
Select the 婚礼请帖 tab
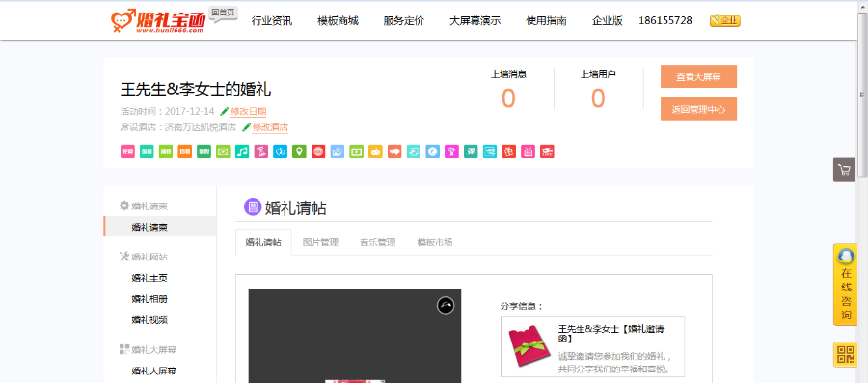pyautogui.click(x=263, y=242)
